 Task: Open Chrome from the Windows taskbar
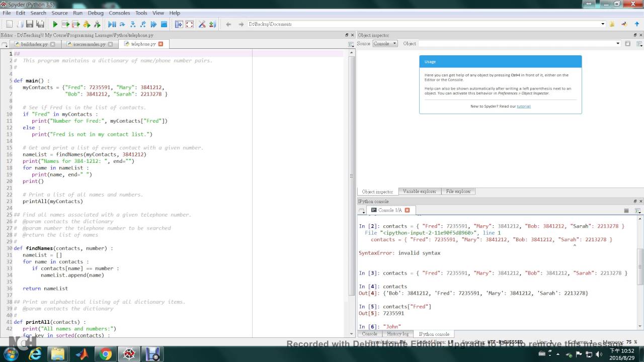pos(105,354)
